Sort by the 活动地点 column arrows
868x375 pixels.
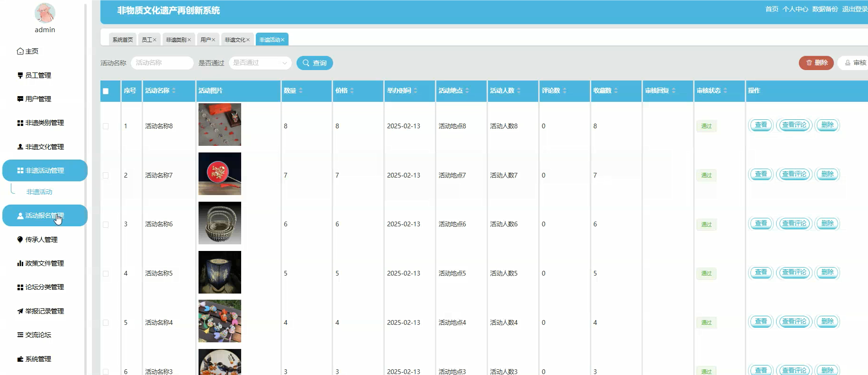[467, 90]
